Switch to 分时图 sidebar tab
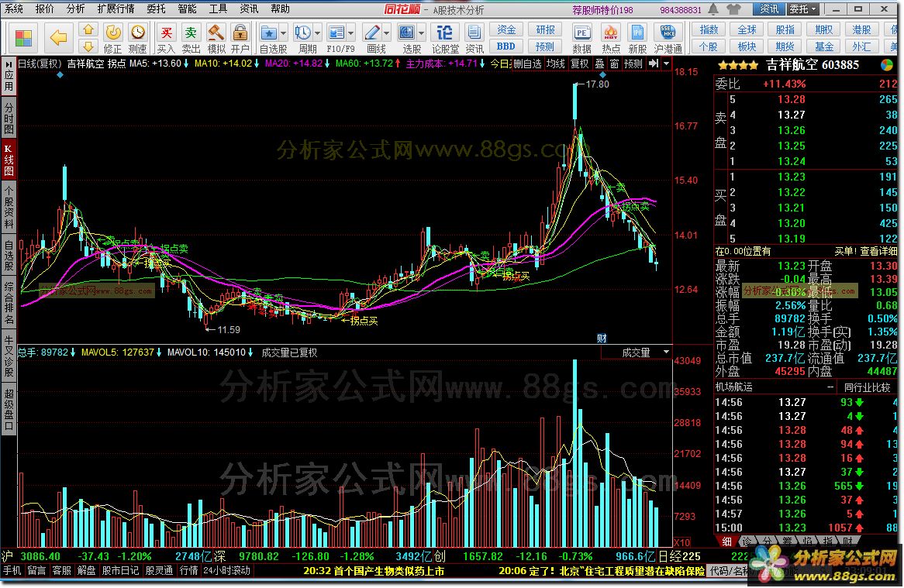This screenshot has width=904, height=588. 9,118
